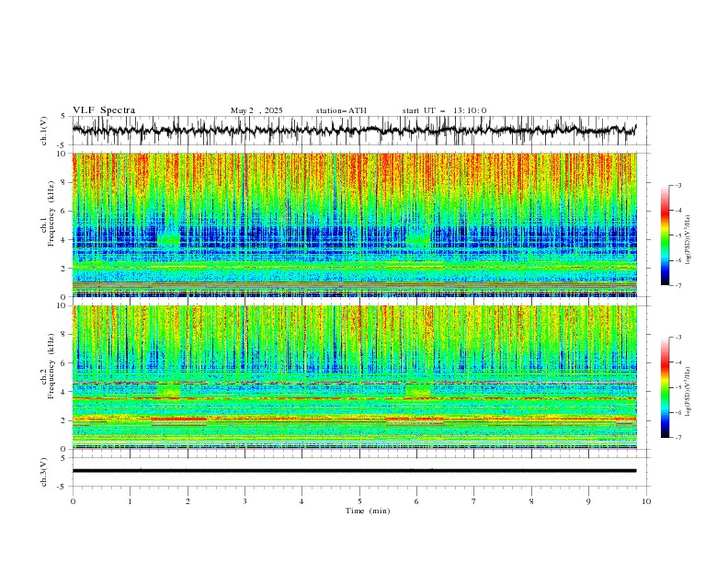Click the ch.2 colorbar "log(PSD)(V²/Hz)" label
The height and width of the screenshot is (563, 728).
tap(688, 391)
